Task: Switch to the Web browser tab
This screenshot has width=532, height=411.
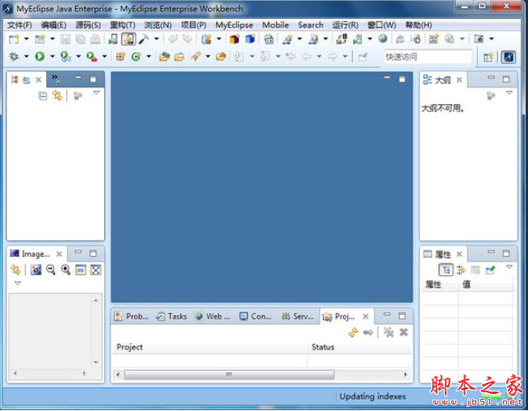Action: 212,317
